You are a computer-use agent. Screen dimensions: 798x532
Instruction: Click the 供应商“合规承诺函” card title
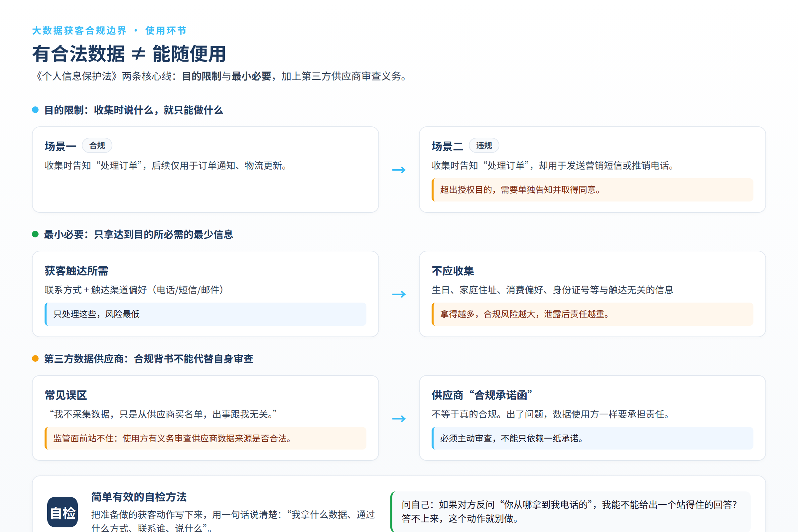482,395
